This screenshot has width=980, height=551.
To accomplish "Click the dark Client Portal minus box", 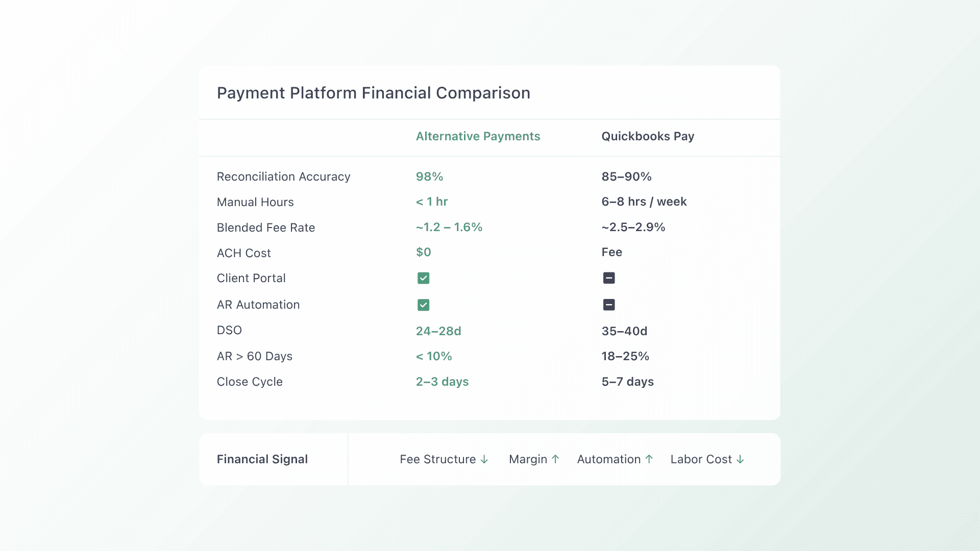I will coord(609,278).
